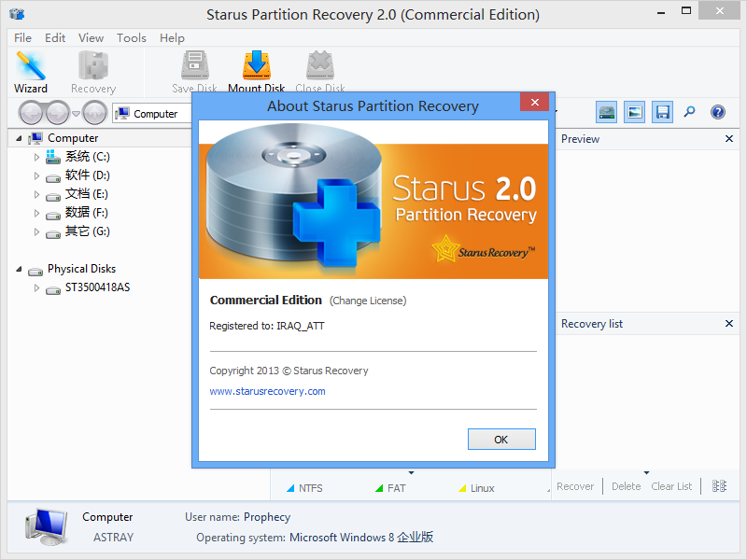Select 系统 (C:) drive in tree
747x560 pixels.
87,157
